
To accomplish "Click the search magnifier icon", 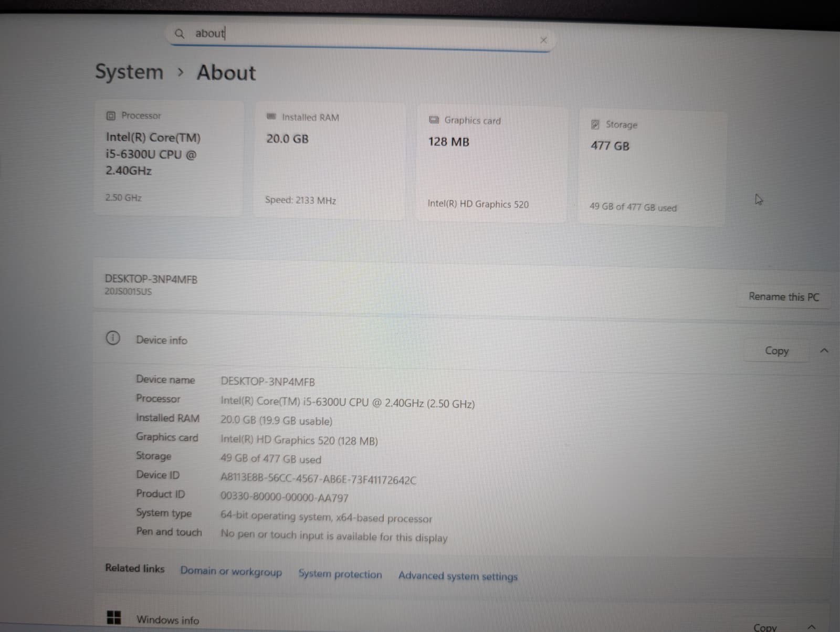I will click(180, 34).
